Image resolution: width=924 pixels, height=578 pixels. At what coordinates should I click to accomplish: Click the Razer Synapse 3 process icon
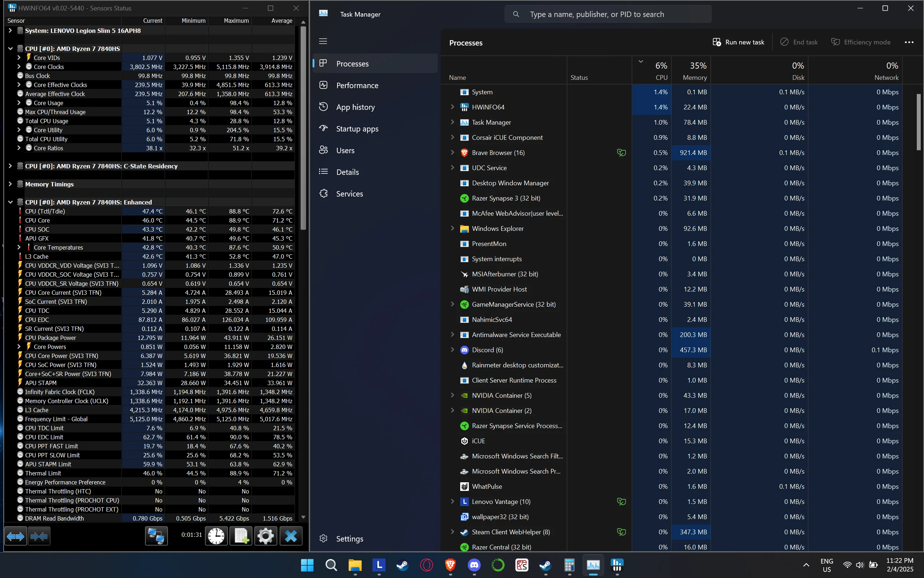tap(464, 198)
